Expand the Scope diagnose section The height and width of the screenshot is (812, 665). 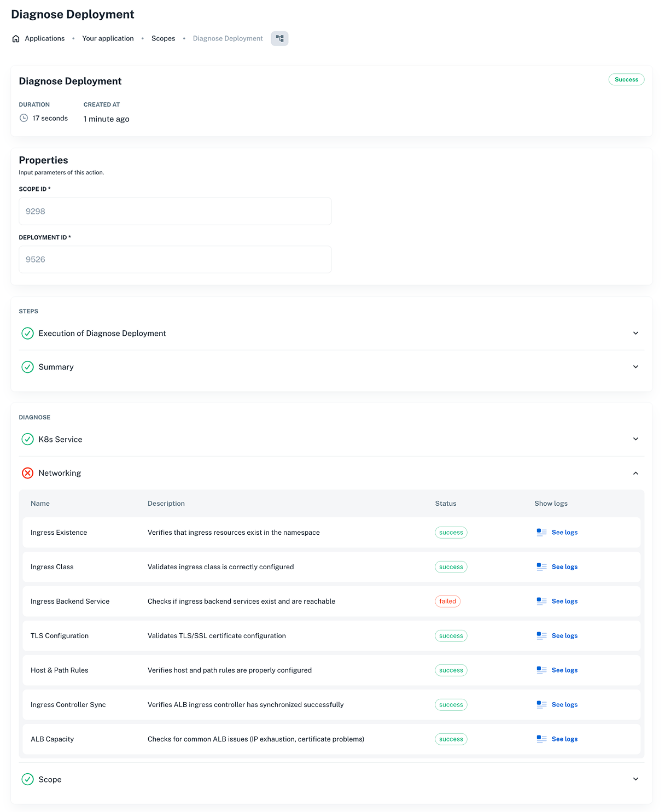click(x=635, y=779)
